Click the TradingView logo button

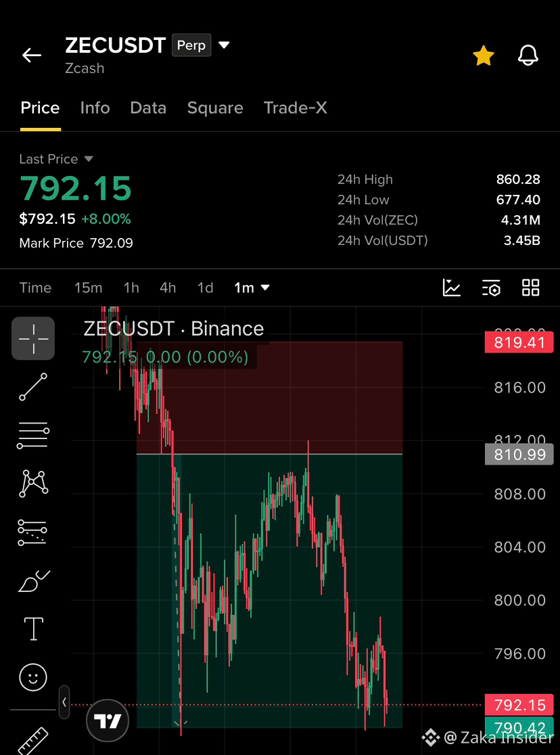pos(107,720)
